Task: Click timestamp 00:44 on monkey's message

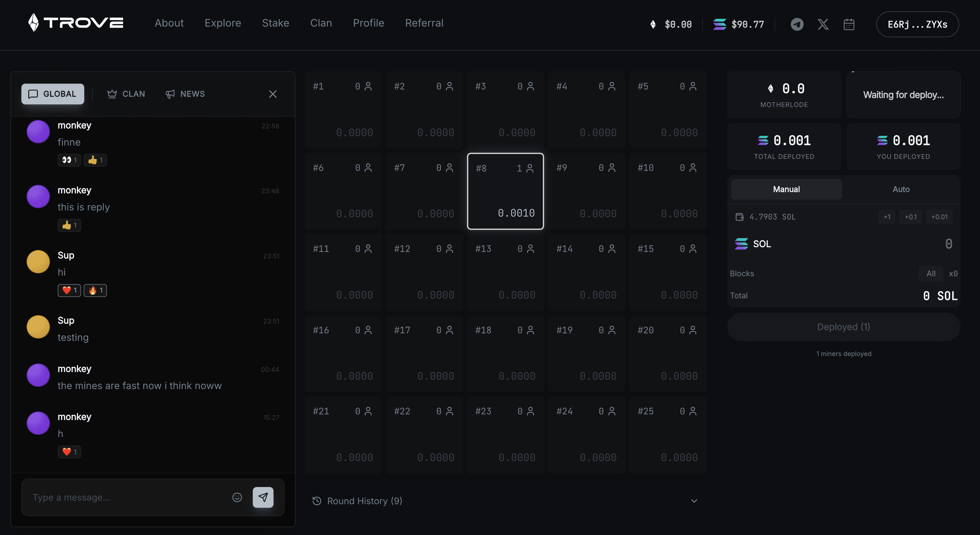Action: point(270,370)
